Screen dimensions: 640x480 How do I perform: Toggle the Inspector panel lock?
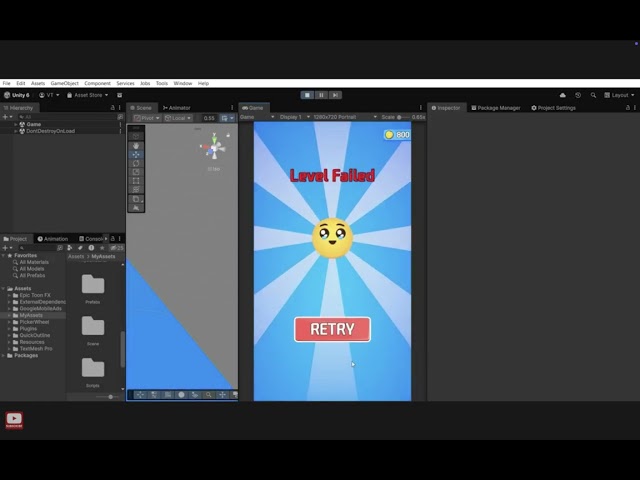point(628,108)
